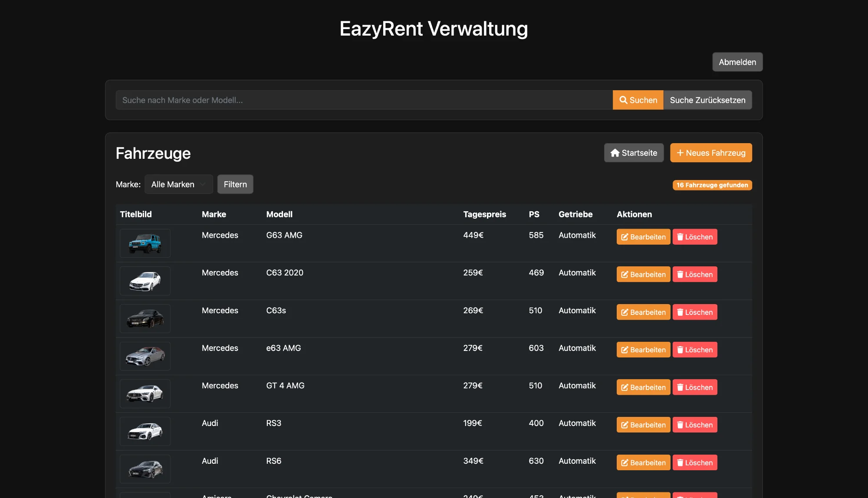Open the Alle Marken brand dropdown

(178, 184)
